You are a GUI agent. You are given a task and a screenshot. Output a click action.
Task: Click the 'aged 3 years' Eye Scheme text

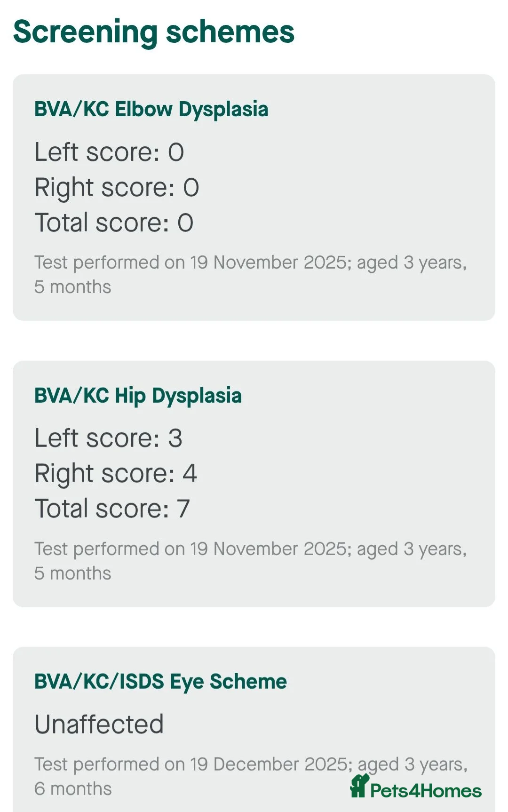click(412, 765)
